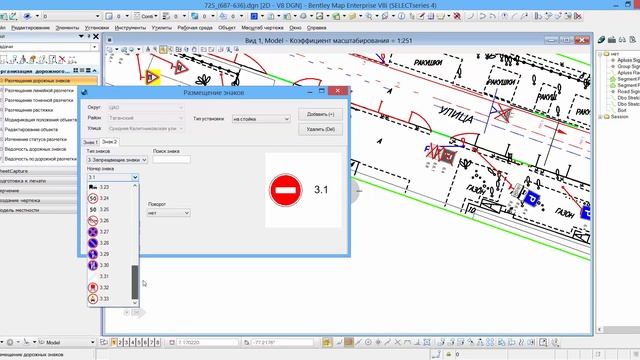Select Размещение точечной разметки task
640x360 pixels.
[x=39, y=100]
